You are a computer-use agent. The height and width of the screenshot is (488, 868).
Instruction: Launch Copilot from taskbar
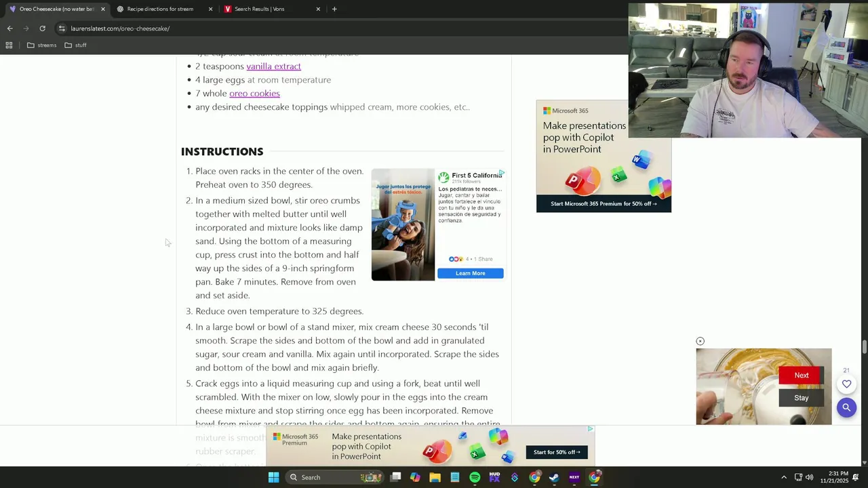point(415,477)
